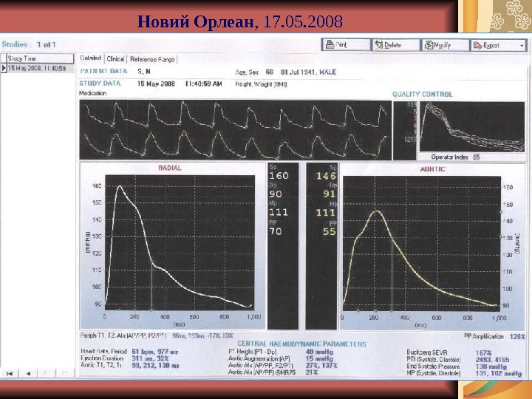Click the radial PP value 70
This screenshot has height=399, width=532.
pyautogui.click(x=276, y=231)
